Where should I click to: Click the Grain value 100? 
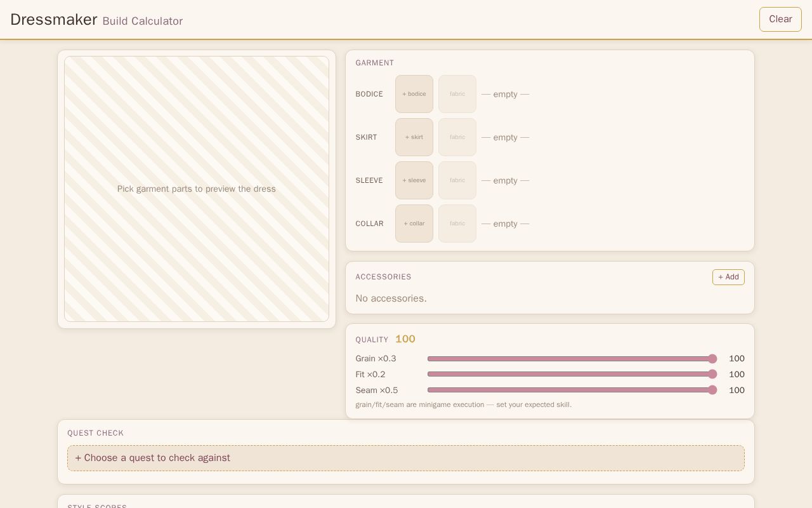tap(737, 359)
